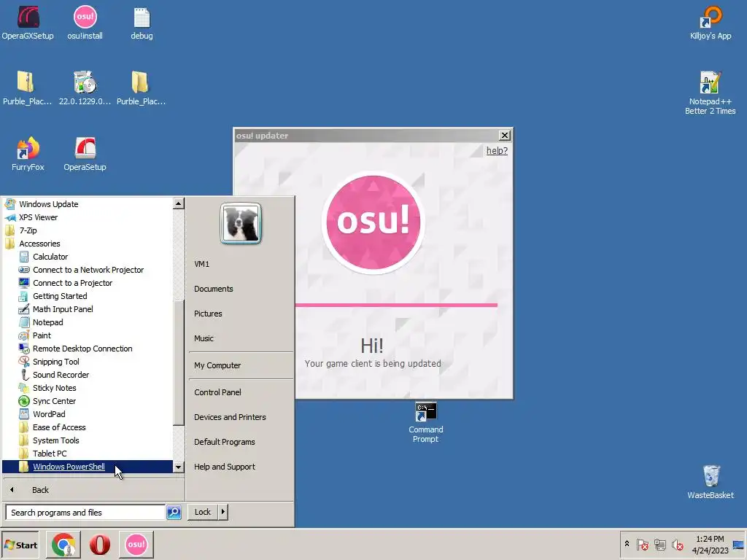Open VM1 user folder
Viewport: 747px width, 560px height.
pos(241,264)
